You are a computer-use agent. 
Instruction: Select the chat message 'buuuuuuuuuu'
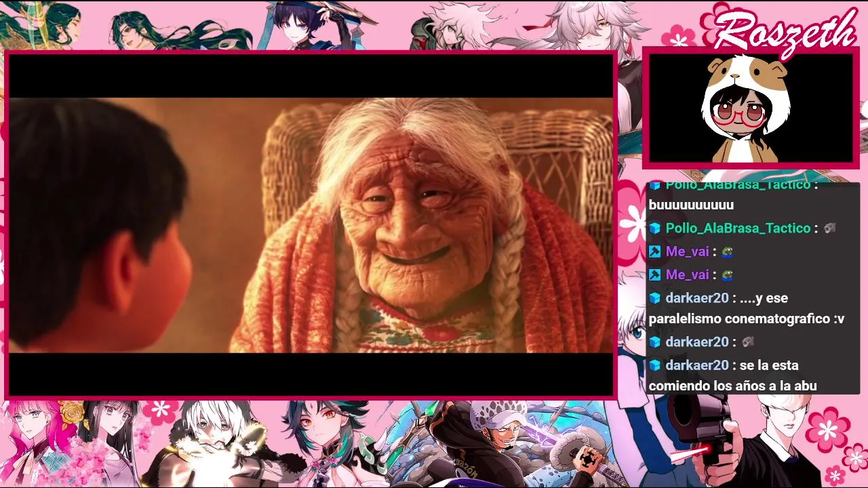(691, 205)
